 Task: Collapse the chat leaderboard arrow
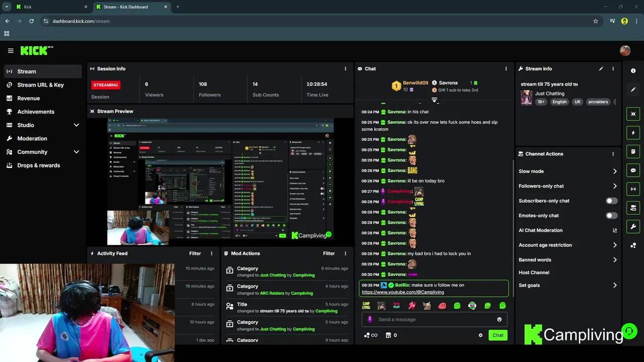pyautogui.click(x=434, y=100)
